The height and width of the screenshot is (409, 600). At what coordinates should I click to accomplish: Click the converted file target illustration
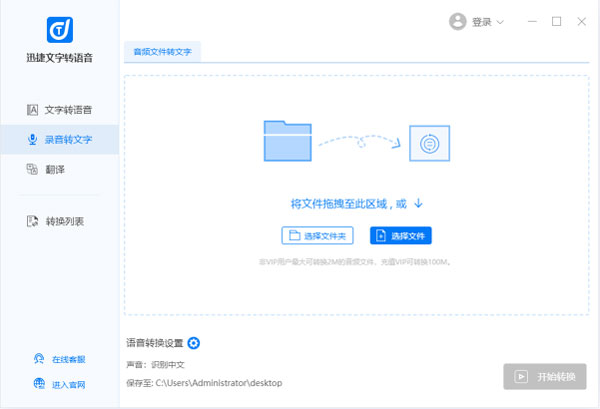[x=430, y=144]
